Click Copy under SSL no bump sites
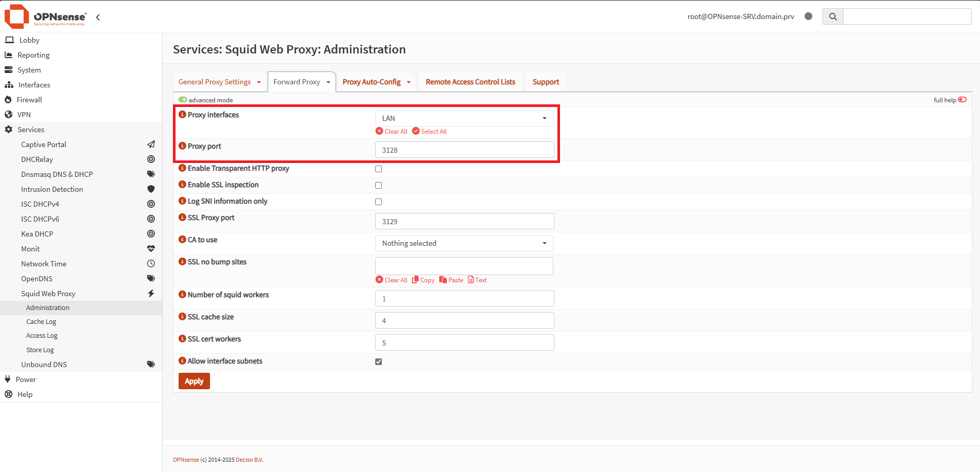The height and width of the screenshot is (472, 980). point(423,280)
